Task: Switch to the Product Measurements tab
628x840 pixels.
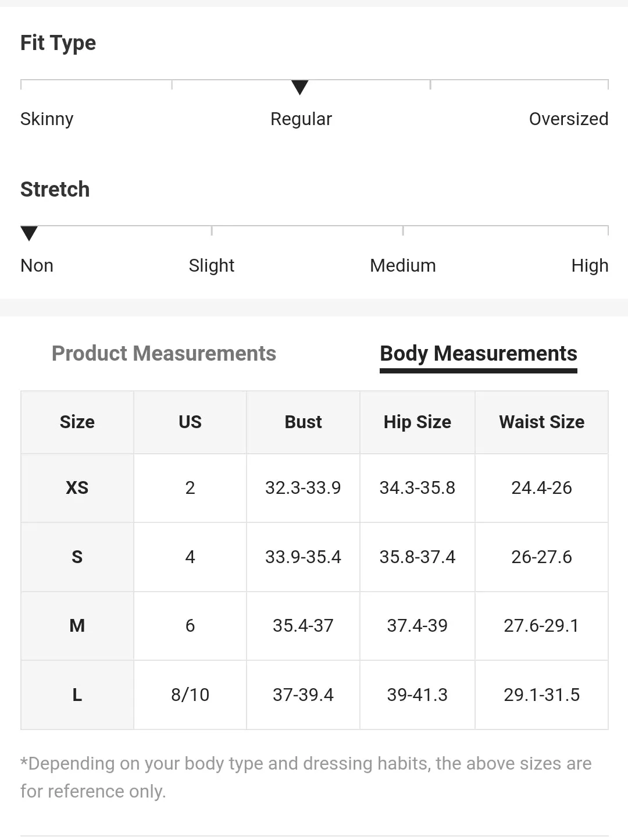Action: coord(163,354)
